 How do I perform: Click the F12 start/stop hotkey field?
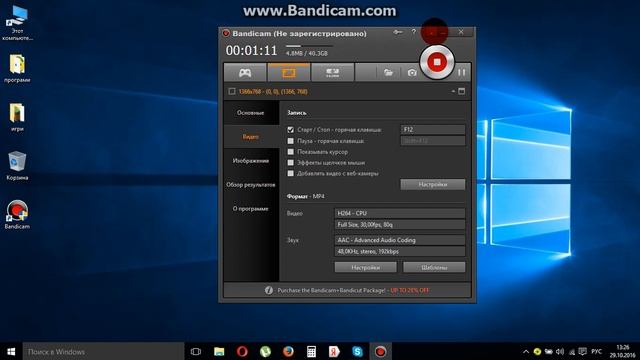(433, 129)
